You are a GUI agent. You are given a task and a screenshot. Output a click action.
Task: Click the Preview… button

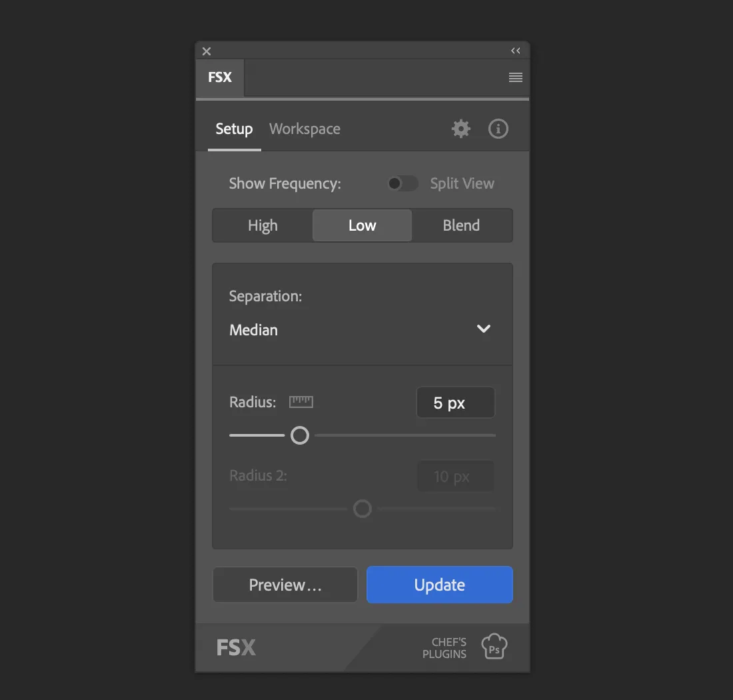(285, 585)
